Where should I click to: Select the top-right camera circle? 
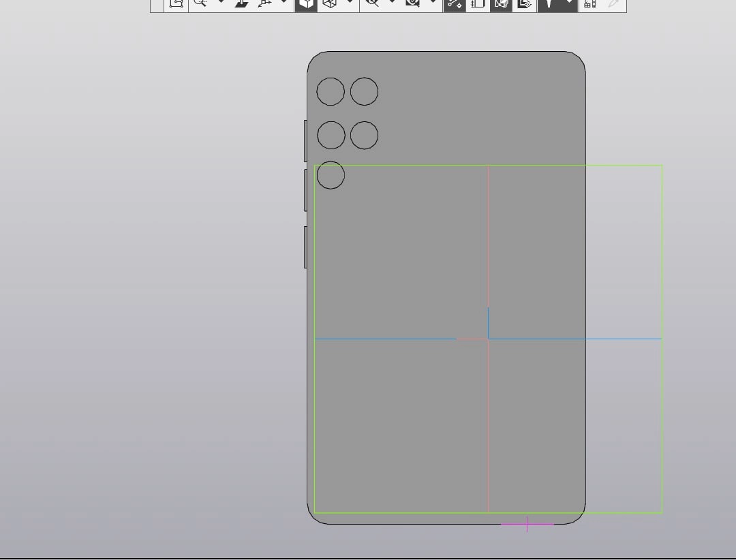click(x=364, y=91)
